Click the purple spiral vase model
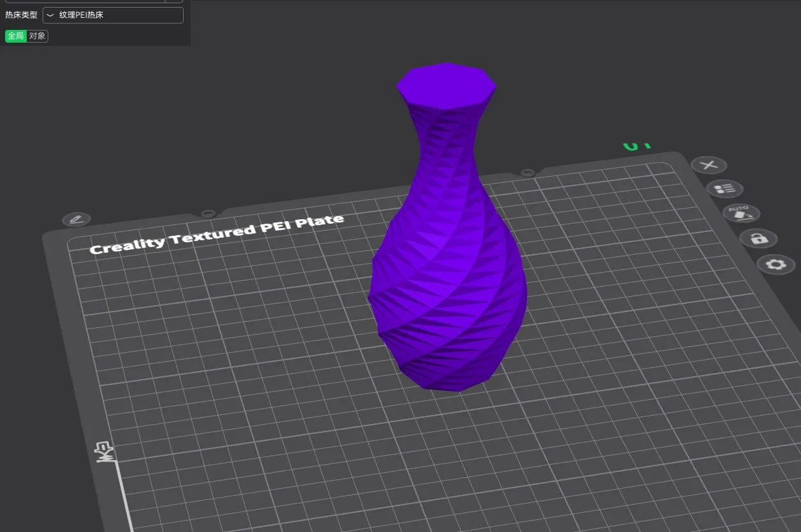This screenshot has height=532, width=801. click(x=448, y=228)
